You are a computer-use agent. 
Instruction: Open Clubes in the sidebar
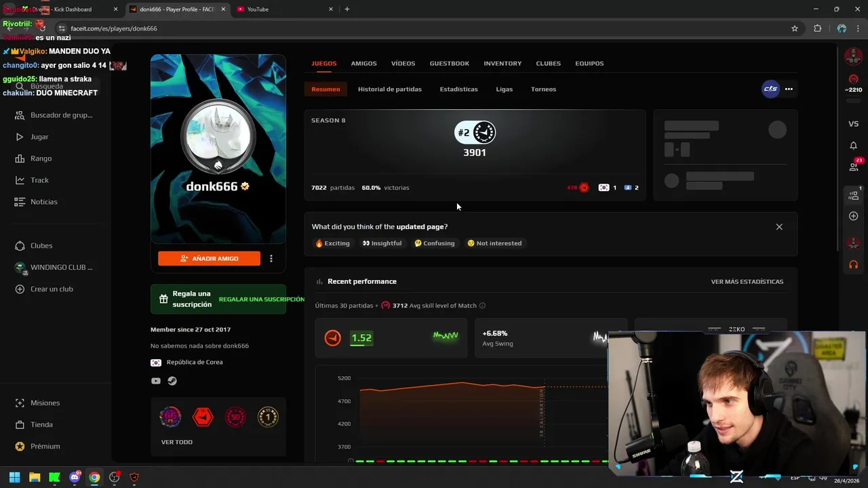coord(34,245)
